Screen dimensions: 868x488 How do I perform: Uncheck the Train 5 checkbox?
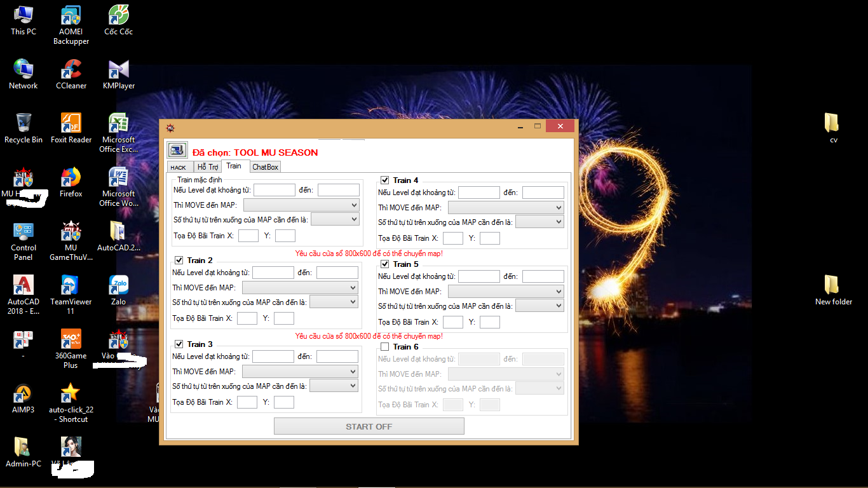tap(384, 264)
